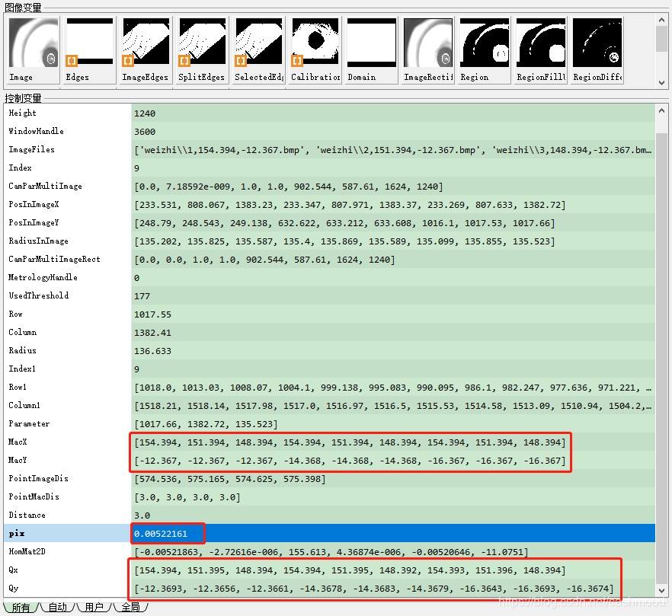
Task: Click the Distance value 3.0
Action: click(142, 515)
